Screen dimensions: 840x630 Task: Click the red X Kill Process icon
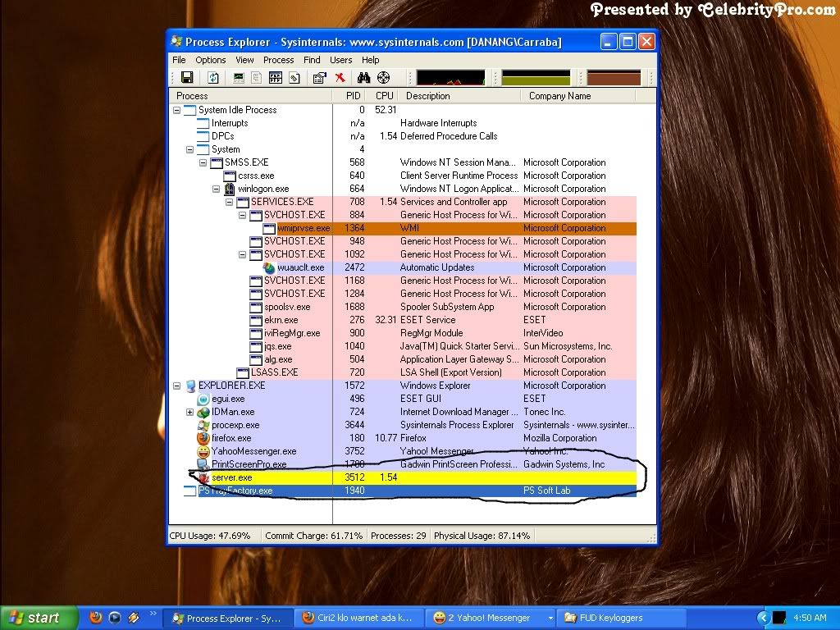tap(340, 78)
